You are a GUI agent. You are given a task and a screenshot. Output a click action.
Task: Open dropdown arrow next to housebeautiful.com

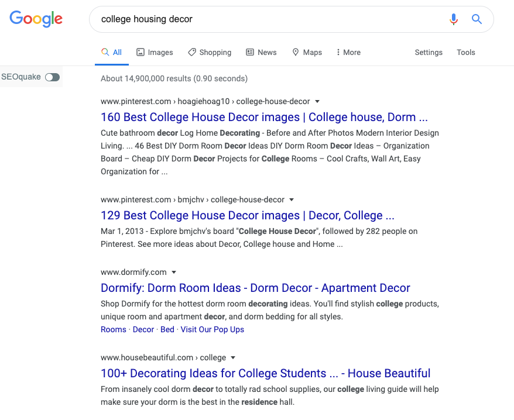[x=233, y=358]
